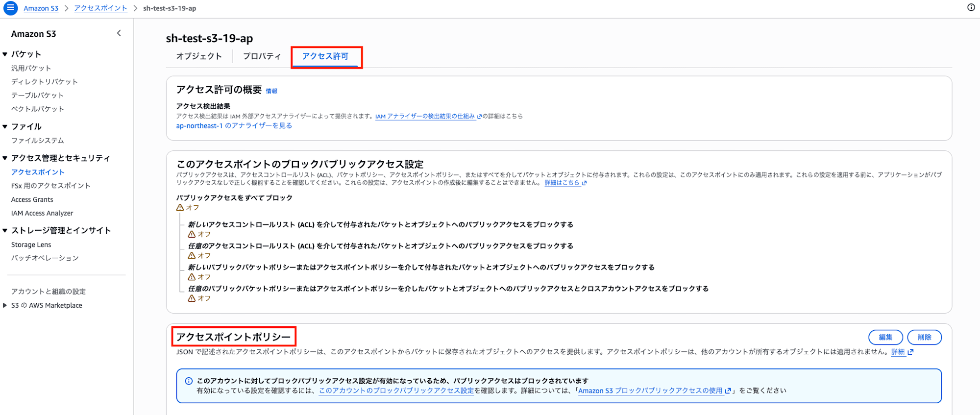The height and width of the screenshot is (415, 980).
Task: Click the info circle icon in the alert banner
Action: [189, 381]
